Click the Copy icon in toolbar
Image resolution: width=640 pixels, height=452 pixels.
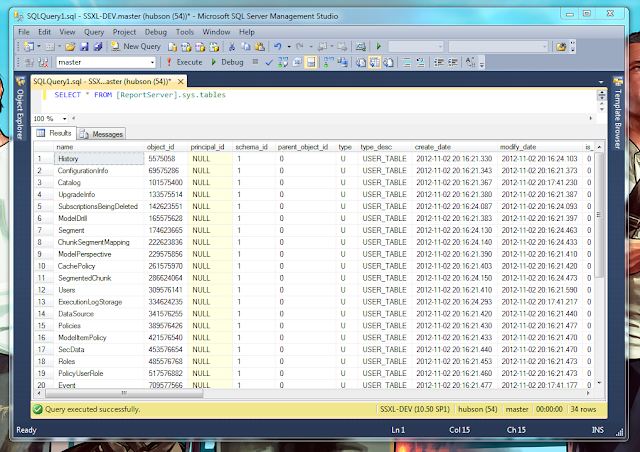click(x=246, y=47)
